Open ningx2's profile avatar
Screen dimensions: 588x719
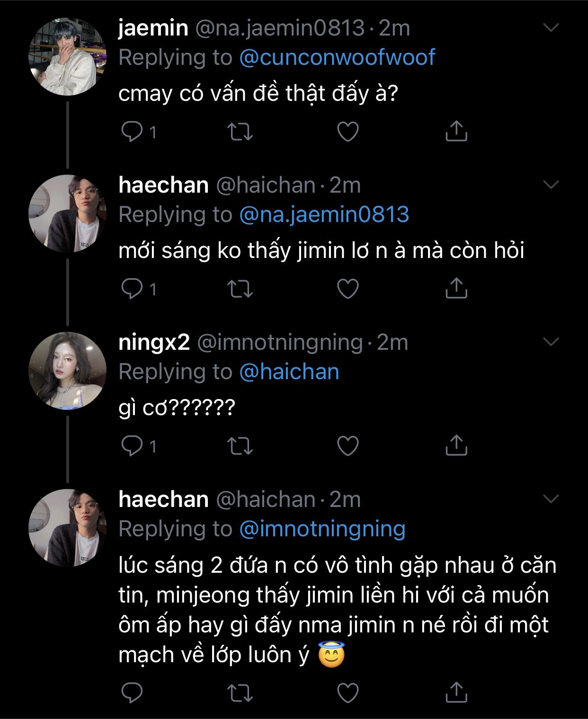pos(67,371)
